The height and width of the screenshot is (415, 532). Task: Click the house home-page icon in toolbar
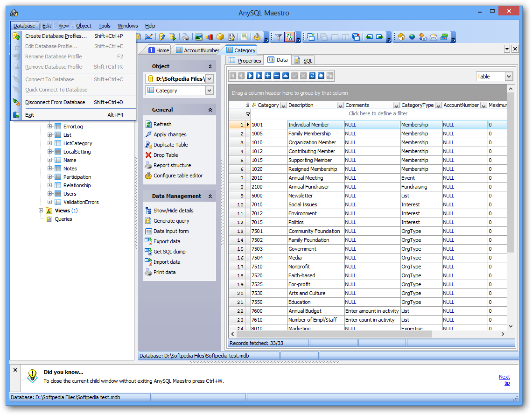(x=402, y=37)
